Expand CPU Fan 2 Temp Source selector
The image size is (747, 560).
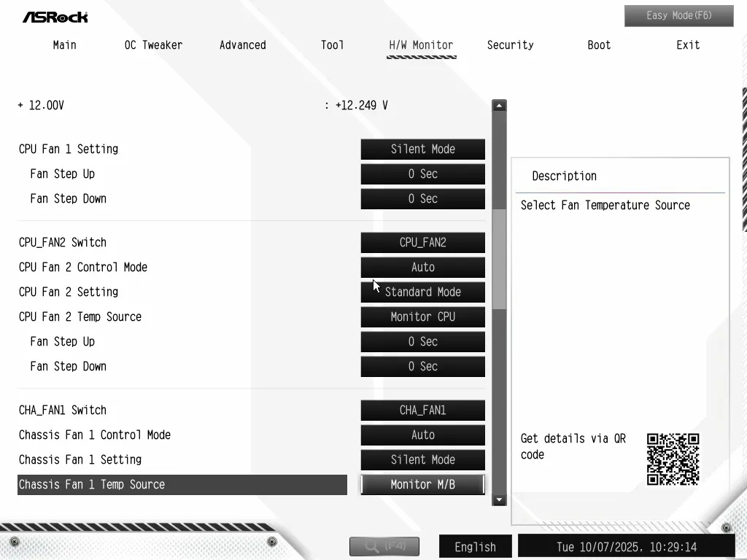click(x=422, y=317)
